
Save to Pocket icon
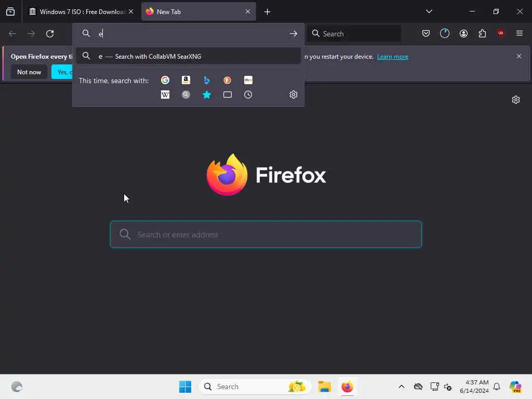426,33
